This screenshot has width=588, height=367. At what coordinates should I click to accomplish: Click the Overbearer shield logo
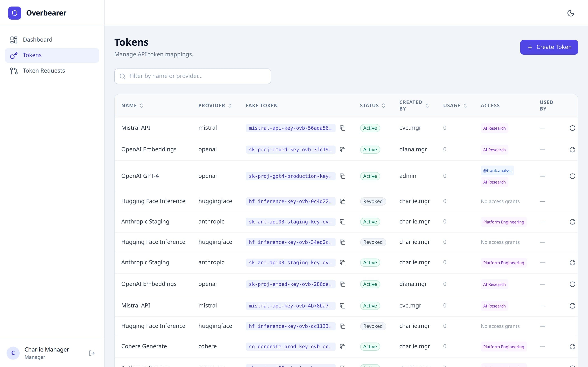point(14,13)
